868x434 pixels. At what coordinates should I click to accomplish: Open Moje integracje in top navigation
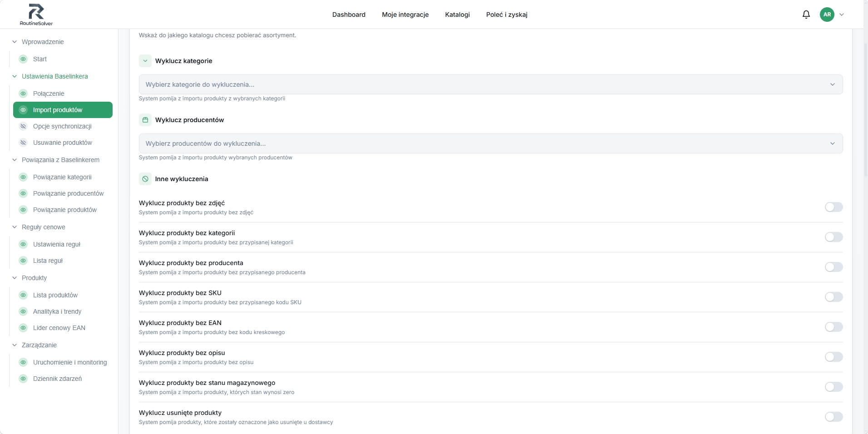405,15
